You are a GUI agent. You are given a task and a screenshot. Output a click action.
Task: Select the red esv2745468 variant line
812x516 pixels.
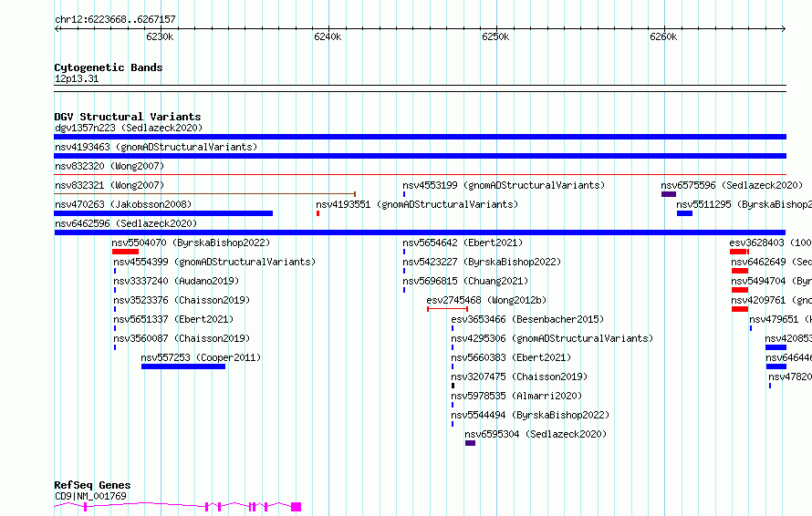(x=447, y=309)
